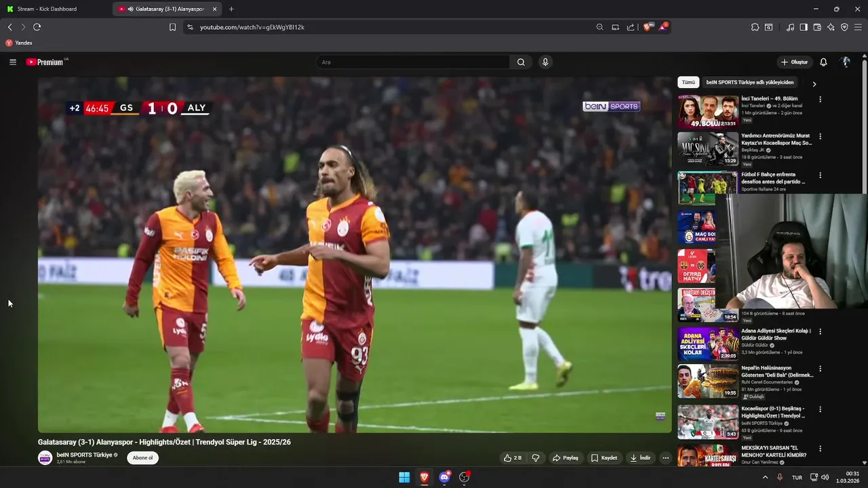Image resolution: width=868 pixels, height=488 pixels.
Task: Like the video with thumbs-up 2 B
Action: pyautogui.click(x=512, y=458)
